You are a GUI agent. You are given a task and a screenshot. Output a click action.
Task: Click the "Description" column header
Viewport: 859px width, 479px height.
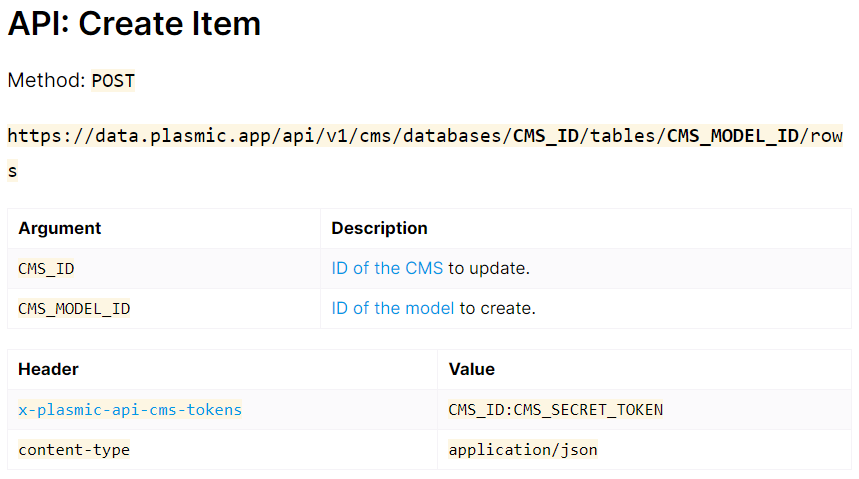(380, 229)
